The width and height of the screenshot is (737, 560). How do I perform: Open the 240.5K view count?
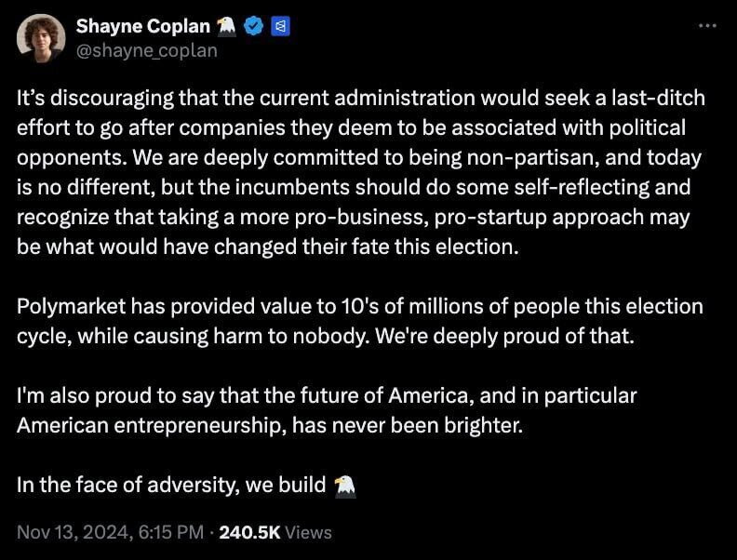[x=249, y=532]
